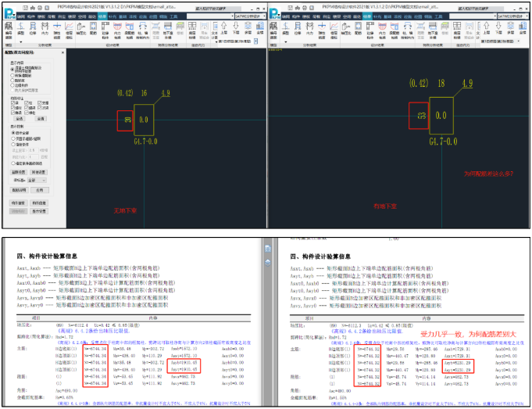Viewport: 532px width, 409px height.
Task: Click 构件信息 info button in side panel
Action: point(39,203)
